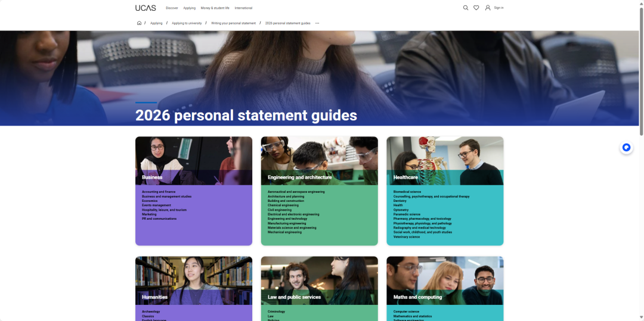Open the Accounting and finance guide

click(x=159, y=192)
